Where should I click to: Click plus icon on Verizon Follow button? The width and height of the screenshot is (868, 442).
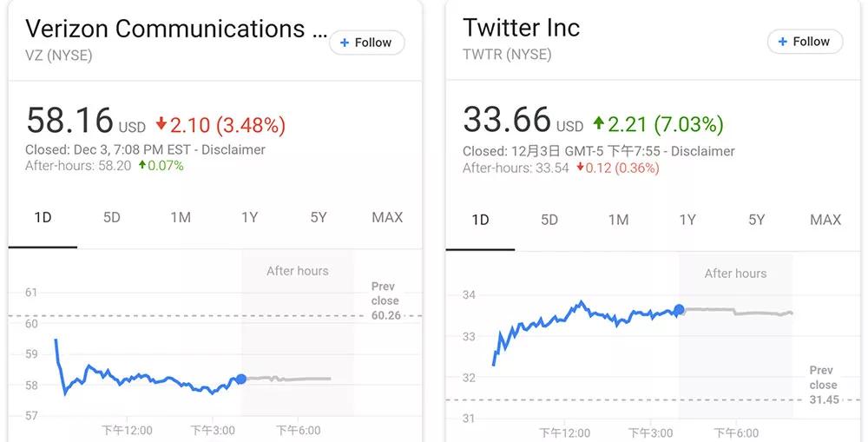[x=345, y=43]
